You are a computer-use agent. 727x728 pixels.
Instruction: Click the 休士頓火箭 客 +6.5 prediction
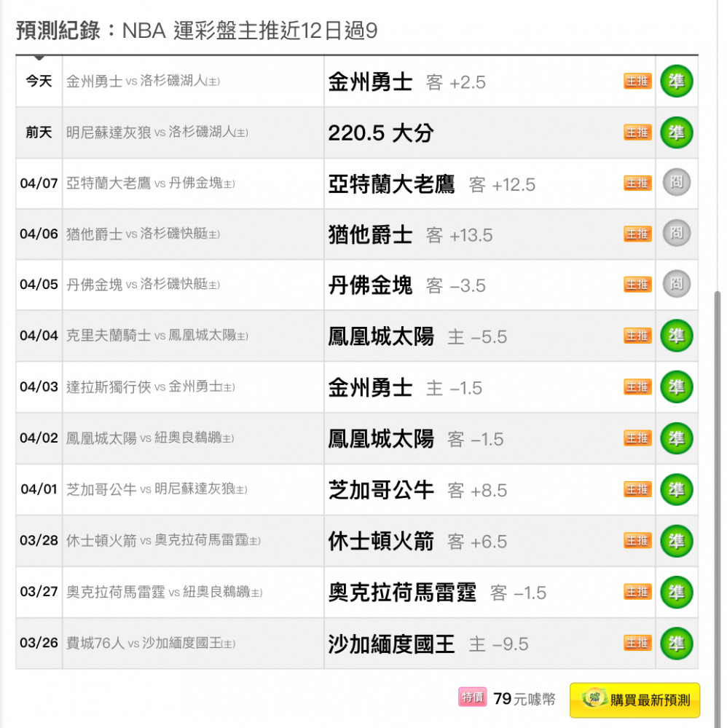[x=417, y=542]
